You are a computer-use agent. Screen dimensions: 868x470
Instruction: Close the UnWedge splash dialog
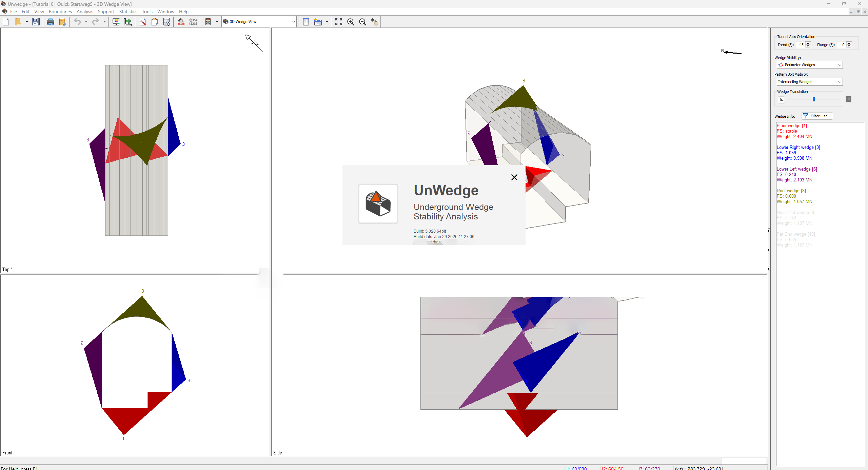pos(514,177)
